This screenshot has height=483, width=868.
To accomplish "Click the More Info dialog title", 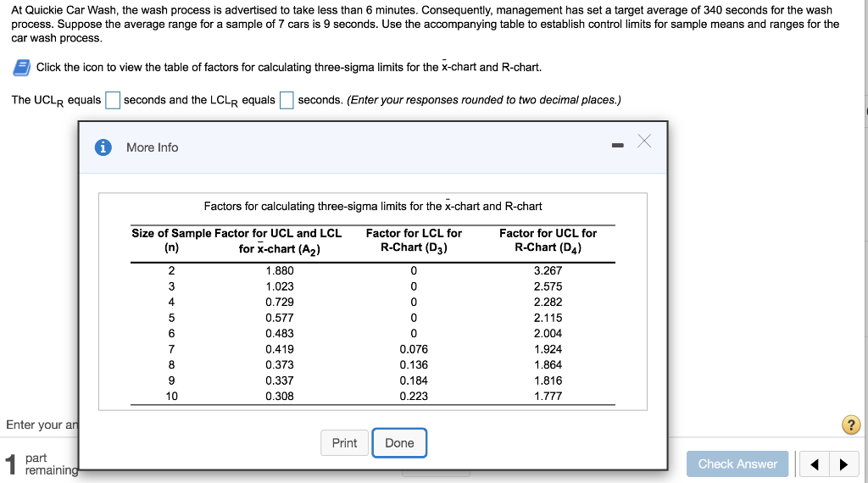I will (153, 147).
